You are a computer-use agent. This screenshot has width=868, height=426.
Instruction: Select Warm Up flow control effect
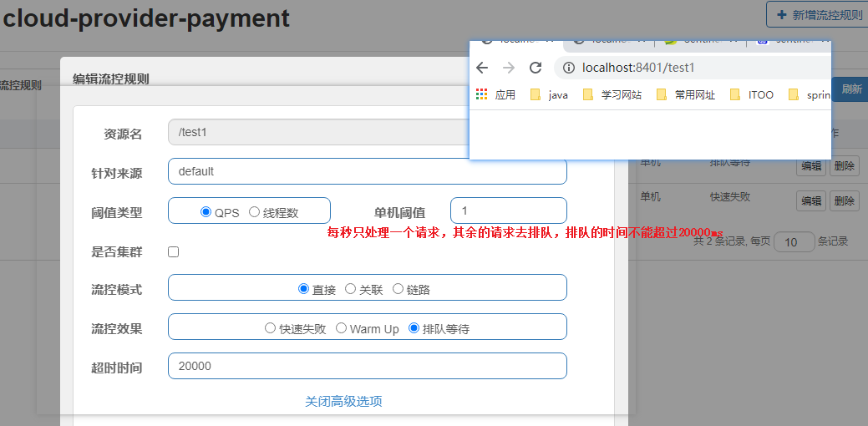(x=341, y=328)
